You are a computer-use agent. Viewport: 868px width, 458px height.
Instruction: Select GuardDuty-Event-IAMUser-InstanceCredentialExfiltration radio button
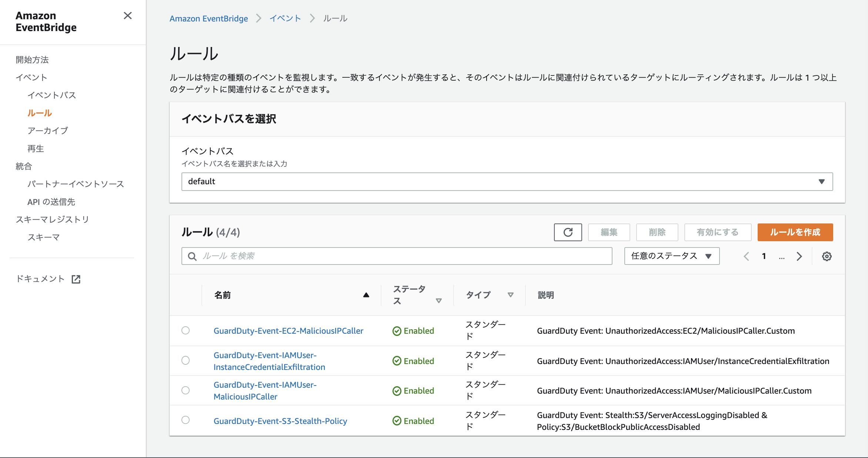point(186,360)
